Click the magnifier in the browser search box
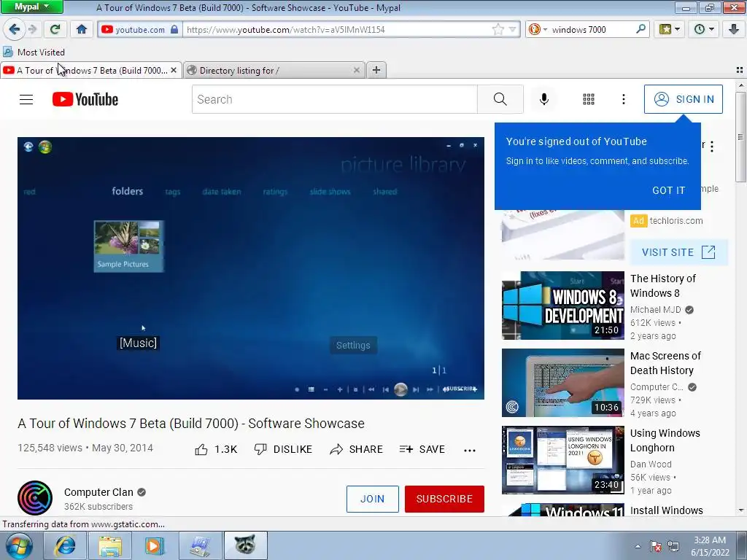 coord(640,29)
